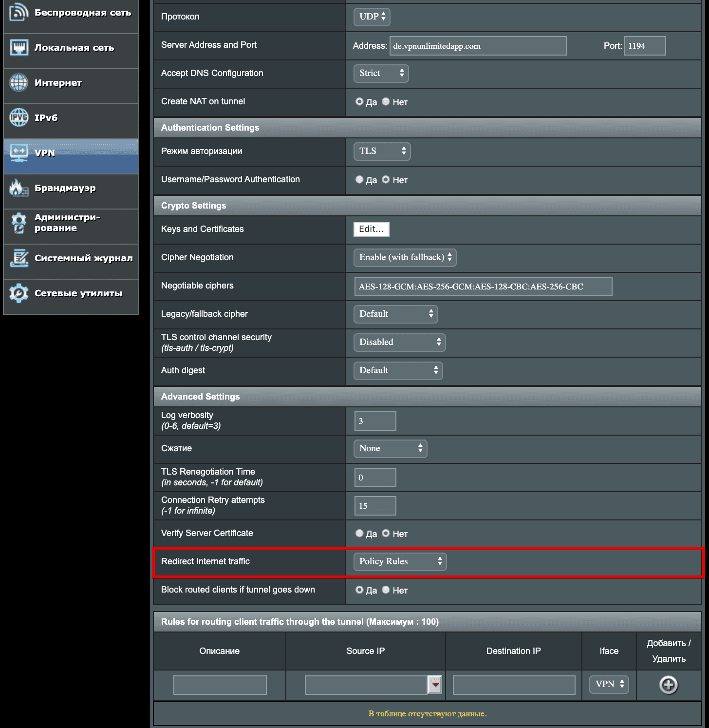
Task: Change the Сжатие compression dropdown
Action: click(x=390, y=448)
